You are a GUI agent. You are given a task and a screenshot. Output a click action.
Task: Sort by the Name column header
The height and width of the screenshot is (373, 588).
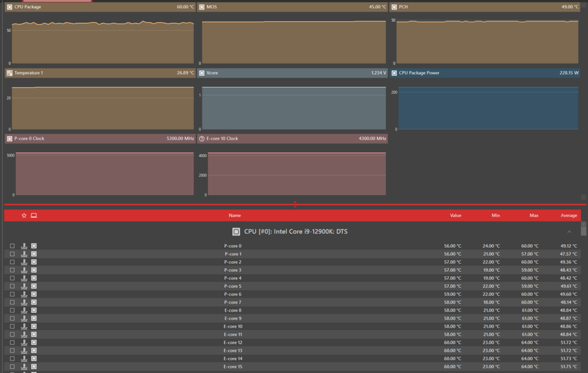click(235, 215)
